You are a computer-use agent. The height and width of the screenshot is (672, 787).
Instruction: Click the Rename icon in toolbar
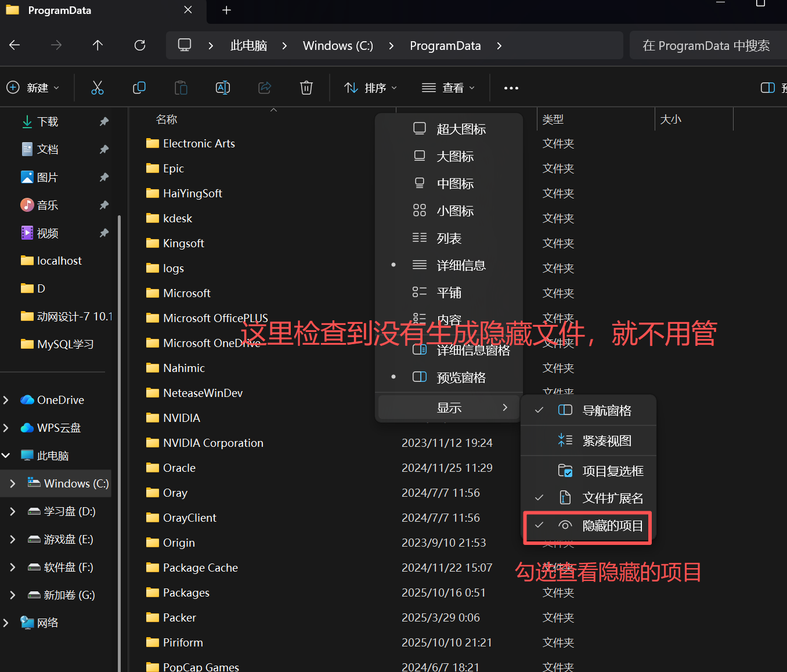point(223,88)
